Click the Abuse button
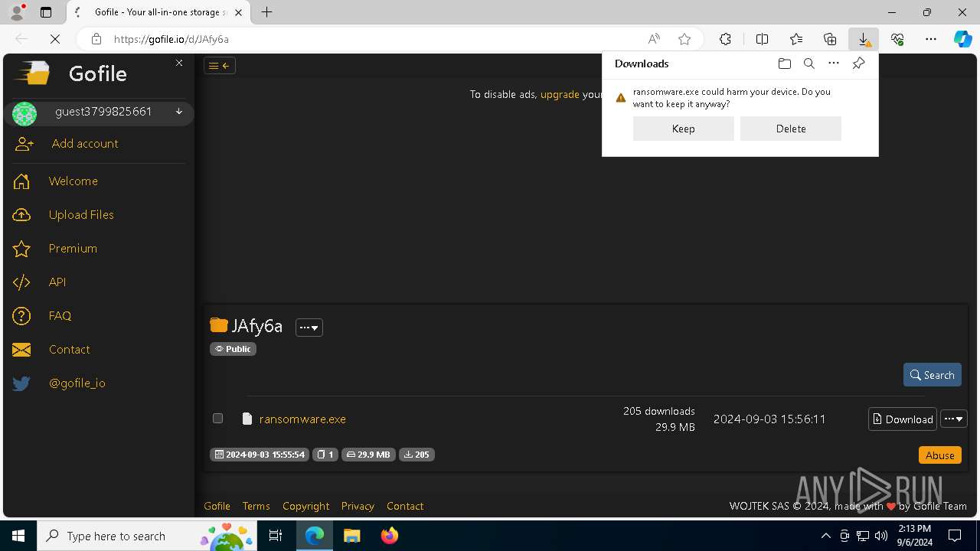The image size is (980, 551). tap(939, 455)
